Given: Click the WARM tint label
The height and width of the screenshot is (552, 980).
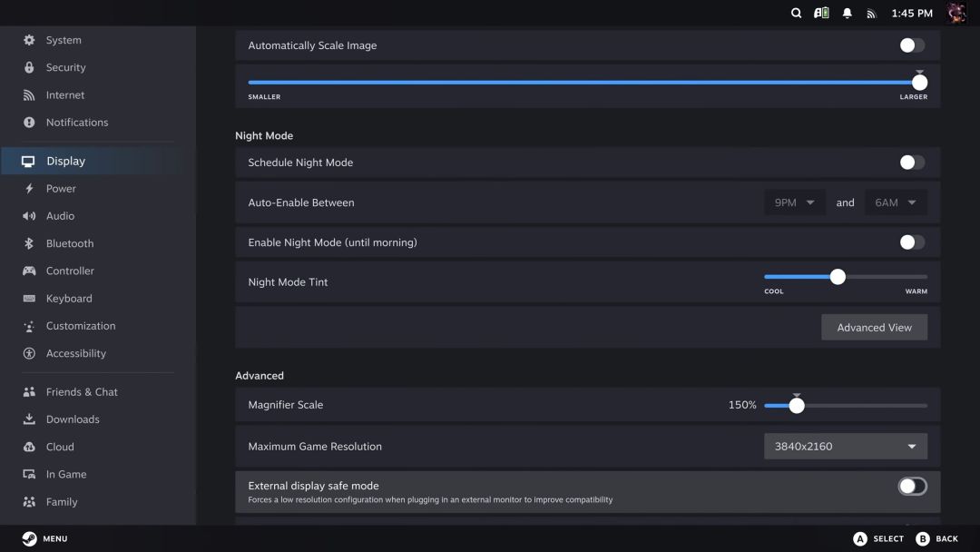Looking at the screenshot, I should (916, 291).
